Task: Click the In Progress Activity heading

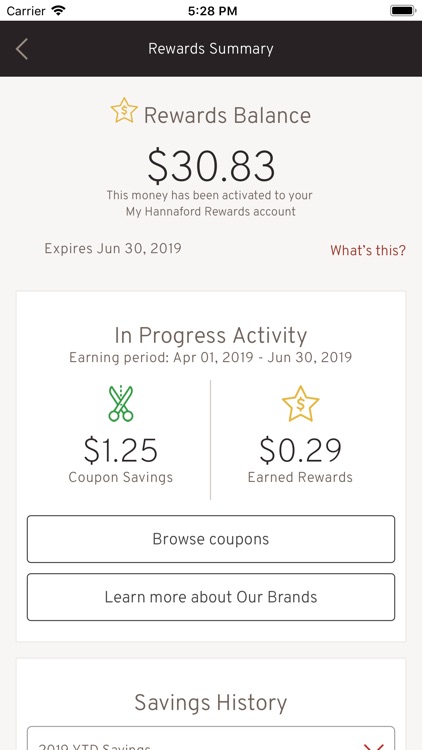Action: pyautogui.click(x=211, y=336)
